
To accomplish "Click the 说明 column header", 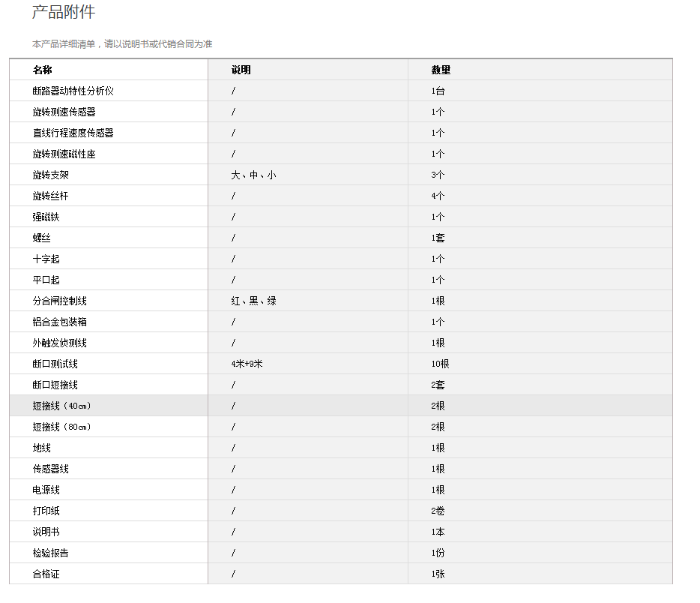I will [x=241, y=70].
